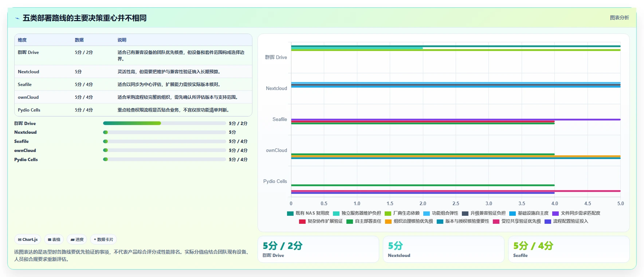Click the 群晖 Drive label on the chart axis
Screen dimensions: 644x277
(276, 58)
